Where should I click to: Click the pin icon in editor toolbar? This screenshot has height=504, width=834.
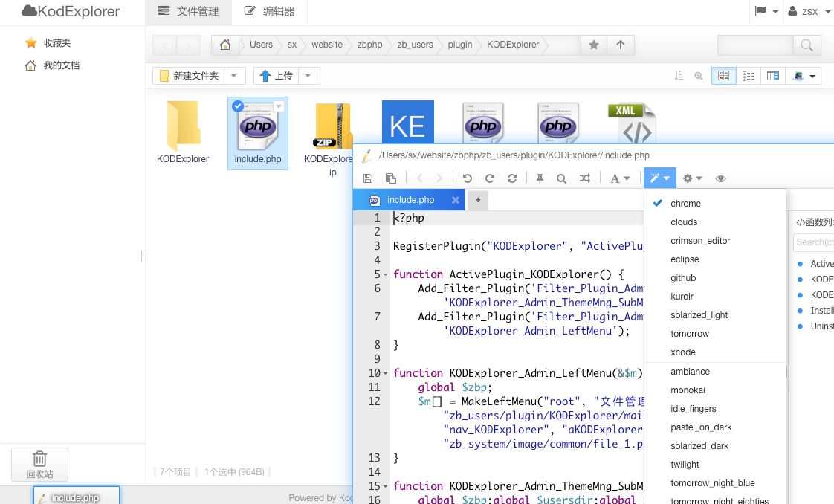click(540, 178)
